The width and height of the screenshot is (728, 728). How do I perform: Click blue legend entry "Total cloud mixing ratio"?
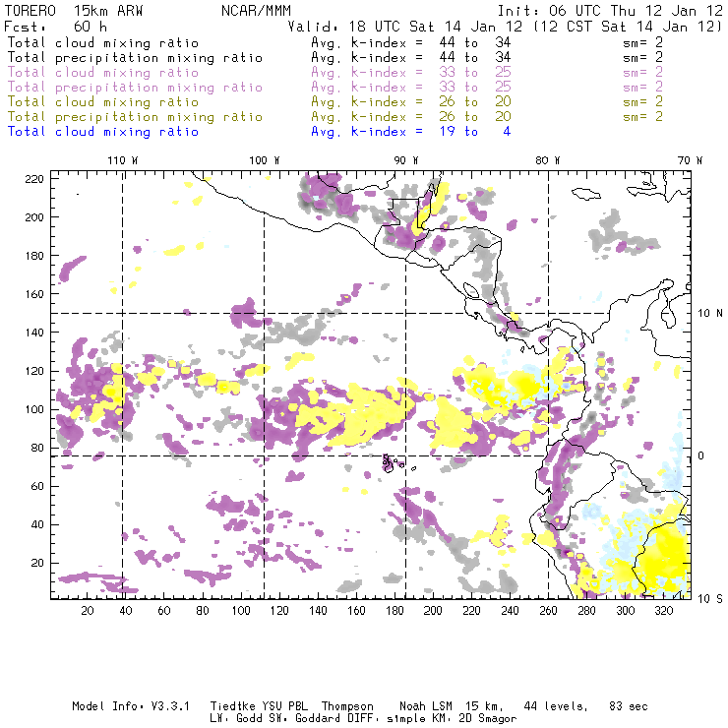pyautogui.click(x=103, y=132)
